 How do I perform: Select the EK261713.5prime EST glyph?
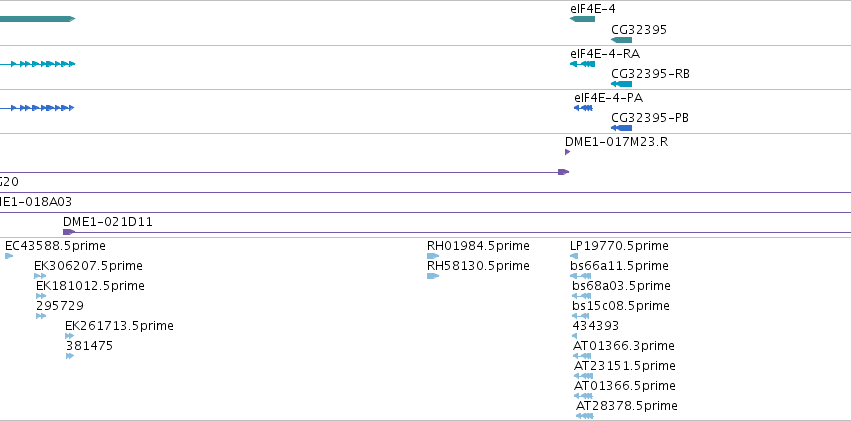(x=69, y=336)
